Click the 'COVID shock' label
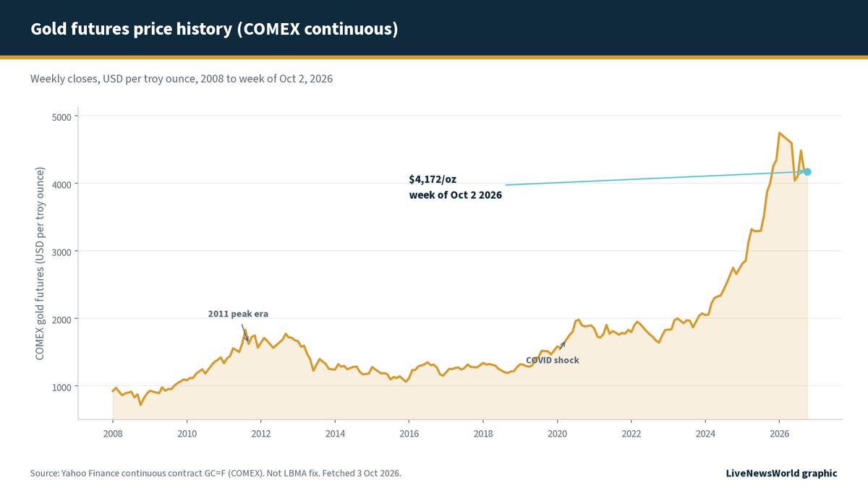Viewport: 868px width, 488px height. click(x=553, y=360)
